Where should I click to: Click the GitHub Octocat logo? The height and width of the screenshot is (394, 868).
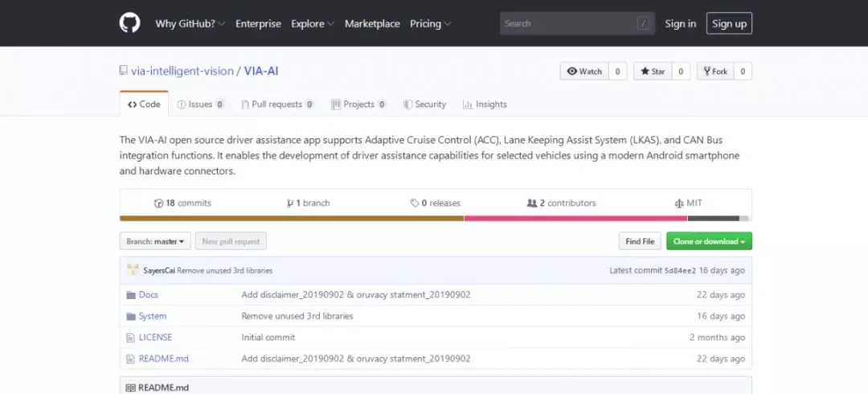point(129,23)
